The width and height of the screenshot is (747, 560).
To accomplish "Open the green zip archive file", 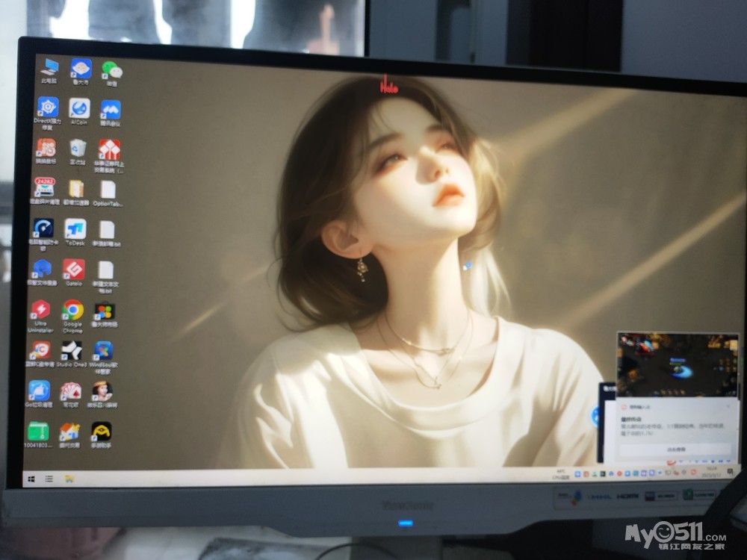I will pos(38,431).
